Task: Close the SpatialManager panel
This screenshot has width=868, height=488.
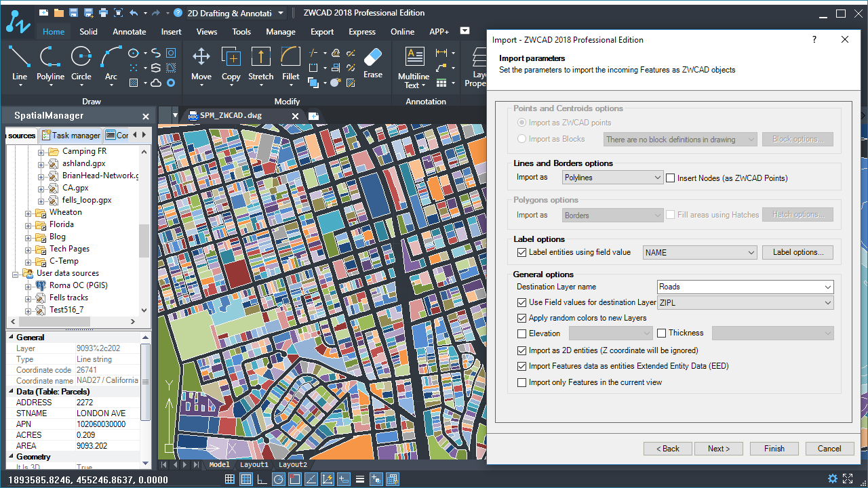Action: click(x=145, y=117)
